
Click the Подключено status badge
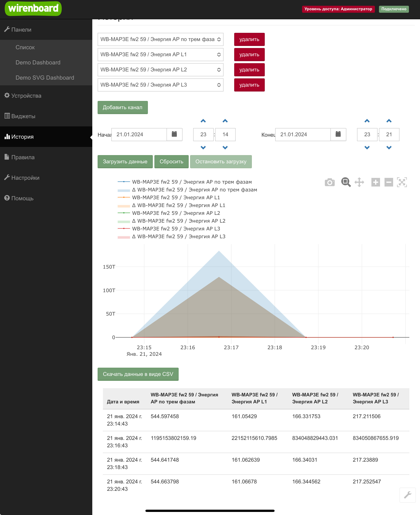click(394, 9)
